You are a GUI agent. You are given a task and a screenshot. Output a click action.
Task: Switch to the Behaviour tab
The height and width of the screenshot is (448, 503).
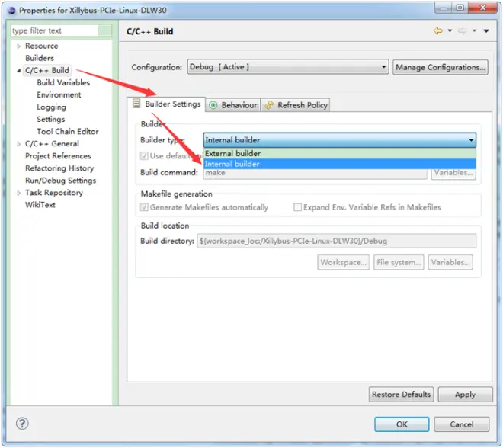(x=233, y=105)
